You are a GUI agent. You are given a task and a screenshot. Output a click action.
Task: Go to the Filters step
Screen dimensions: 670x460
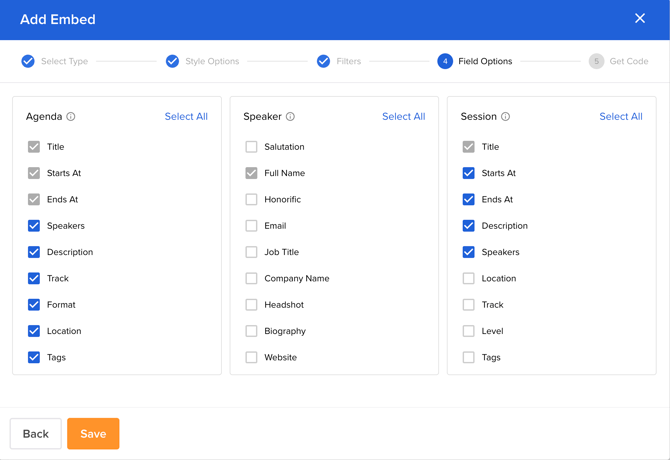point(338,61)
